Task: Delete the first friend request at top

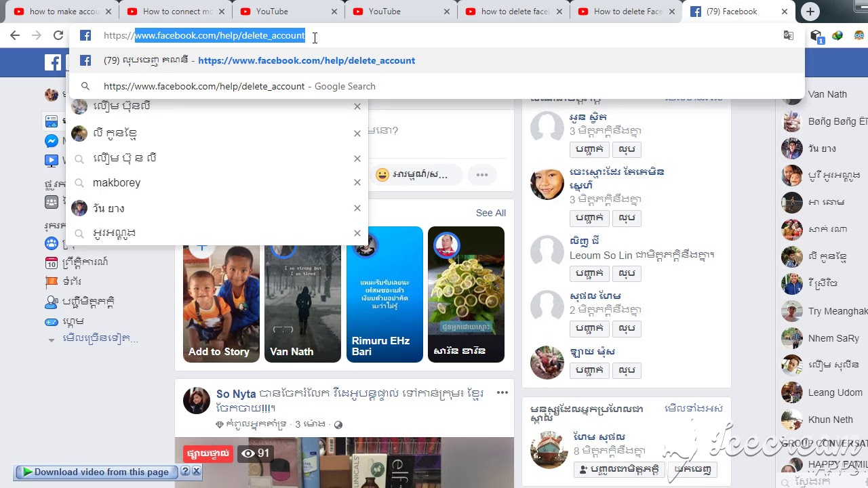Action: [x=627, y=149]
